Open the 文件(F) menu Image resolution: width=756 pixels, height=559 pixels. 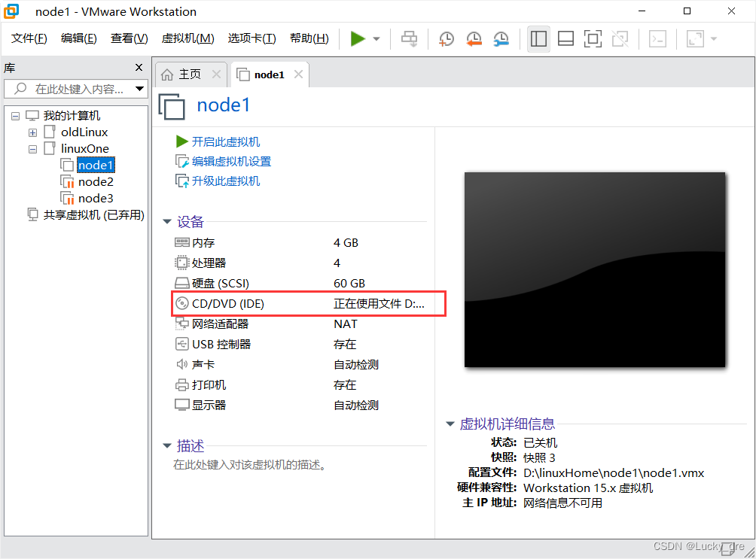pos(29,38)
